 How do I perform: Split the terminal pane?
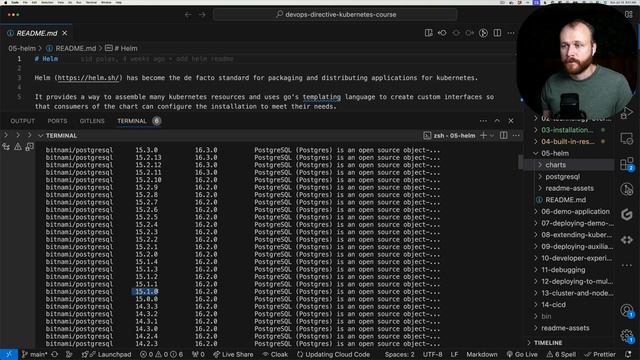click(x=504, y=136)
